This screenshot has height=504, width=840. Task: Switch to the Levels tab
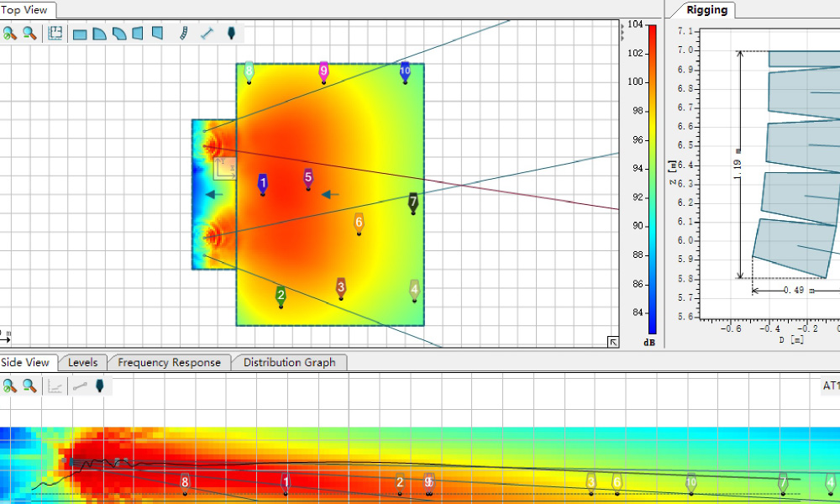pyautogui.click(x=82, y=363)
